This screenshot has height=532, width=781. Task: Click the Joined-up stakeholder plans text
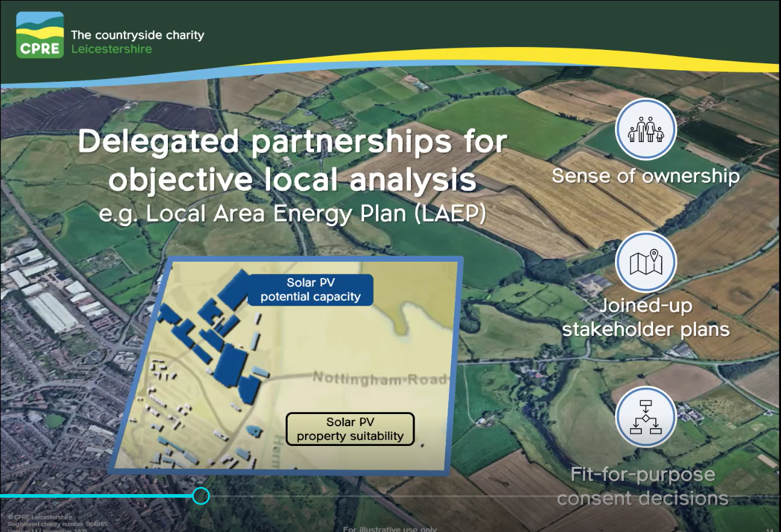[x=646, y=317]
